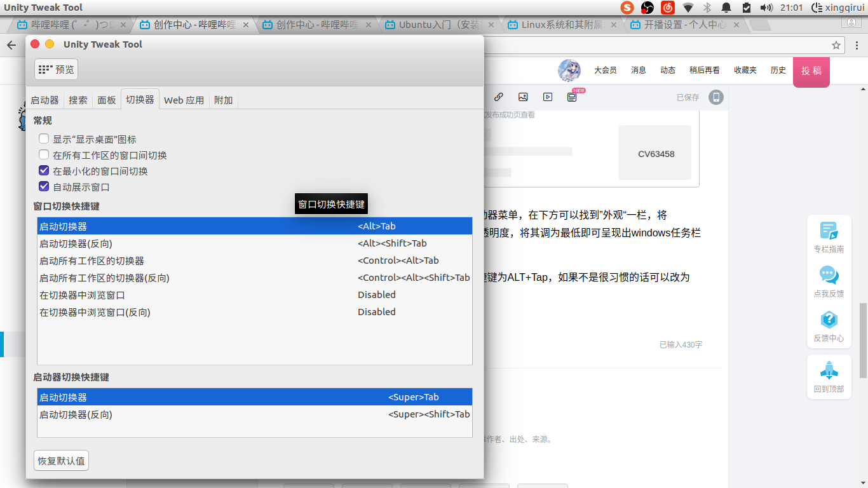Viewport: 868px width, 488px height.
Task: Select 启动切换器 <Super>Tab row
Action: coord(255,397)
